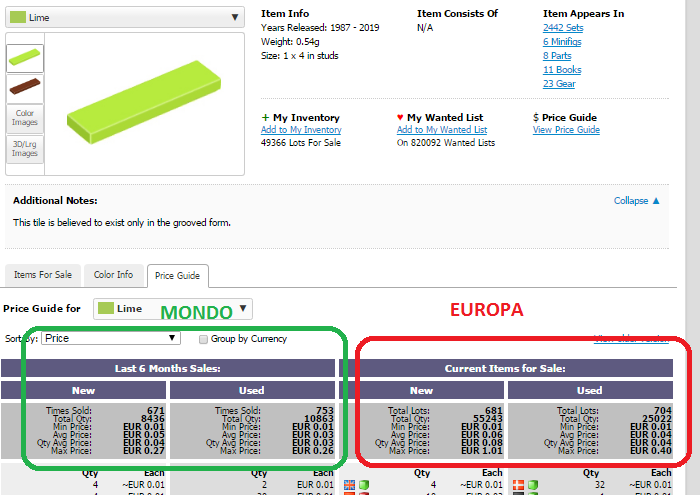Switch to Color Info tab
This screenshot has height=495, width=700.
pyautogui.click(x=113, y=275)
